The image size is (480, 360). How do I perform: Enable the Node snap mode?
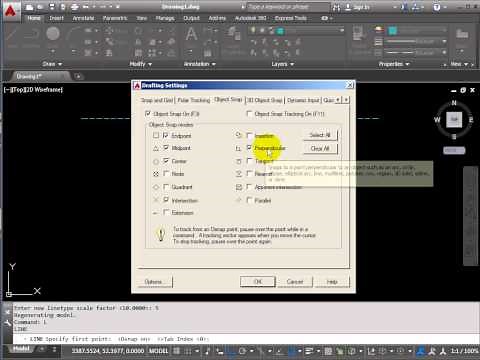click(x=166, y=173)
